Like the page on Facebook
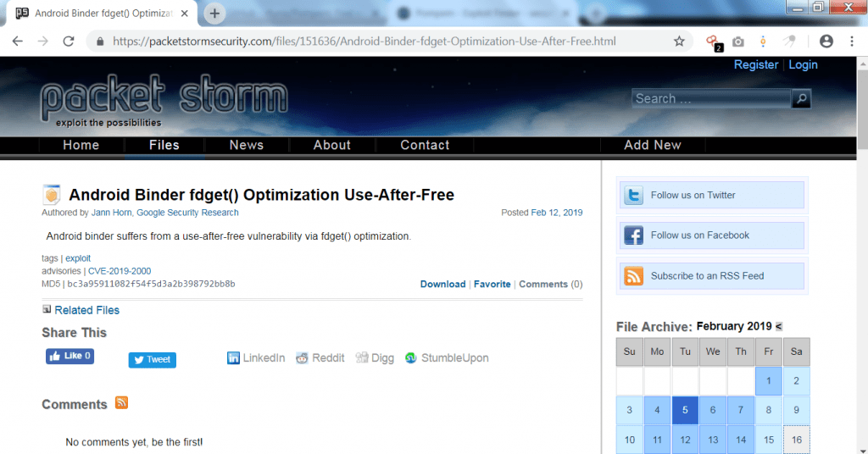The width and height of the screenshot is (868, 454). [x=70, y=356]
